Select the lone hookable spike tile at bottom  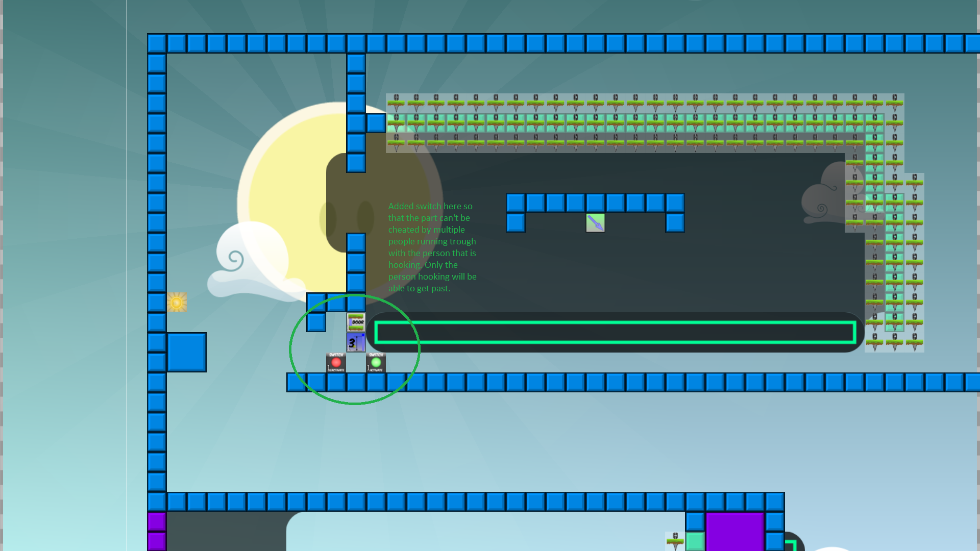pyautogui.click(x=675, y=541)
